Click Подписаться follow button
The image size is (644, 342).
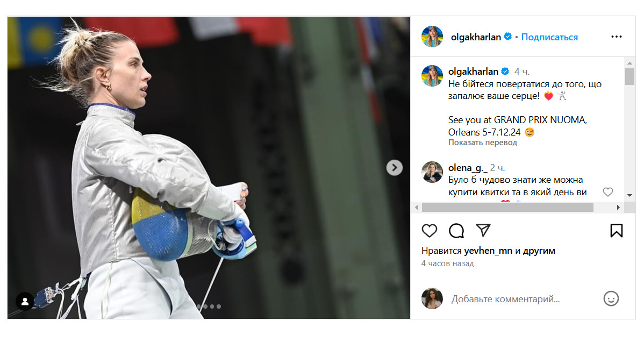549,37
